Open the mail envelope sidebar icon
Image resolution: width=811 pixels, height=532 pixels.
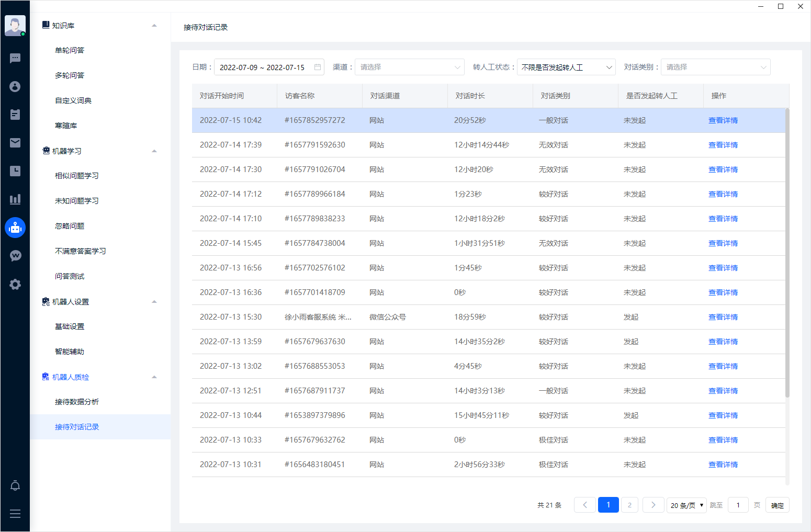(x=15, y=143)
